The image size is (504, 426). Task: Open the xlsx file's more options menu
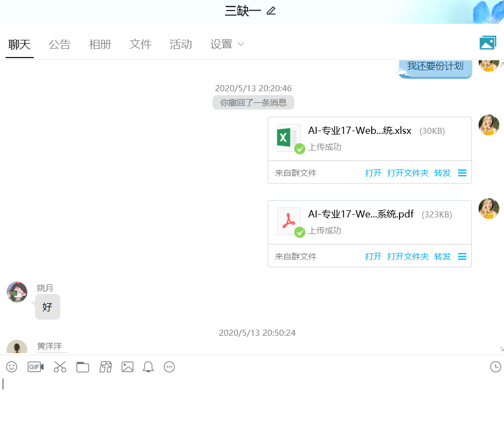(463, 173)
